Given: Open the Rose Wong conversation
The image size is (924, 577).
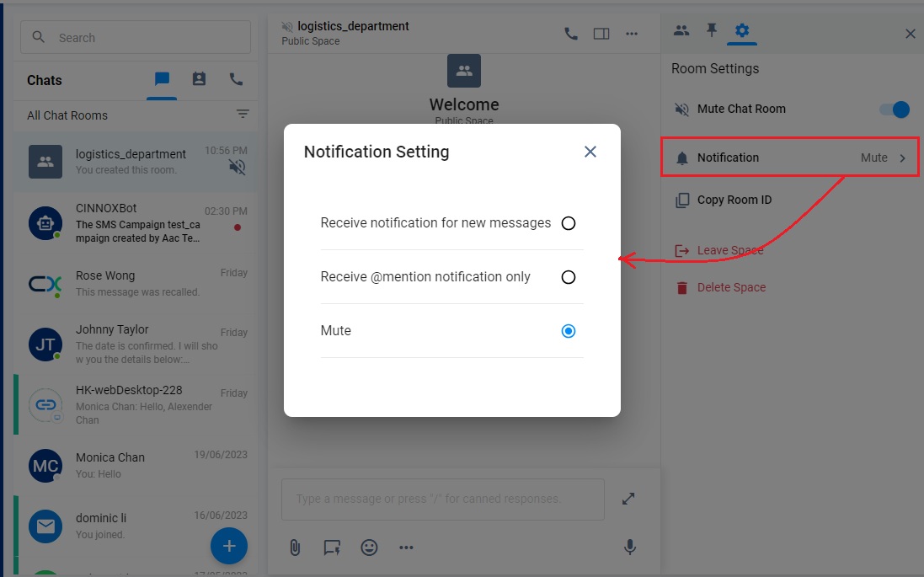Looking at the screenshot, I should coord(136,284).
